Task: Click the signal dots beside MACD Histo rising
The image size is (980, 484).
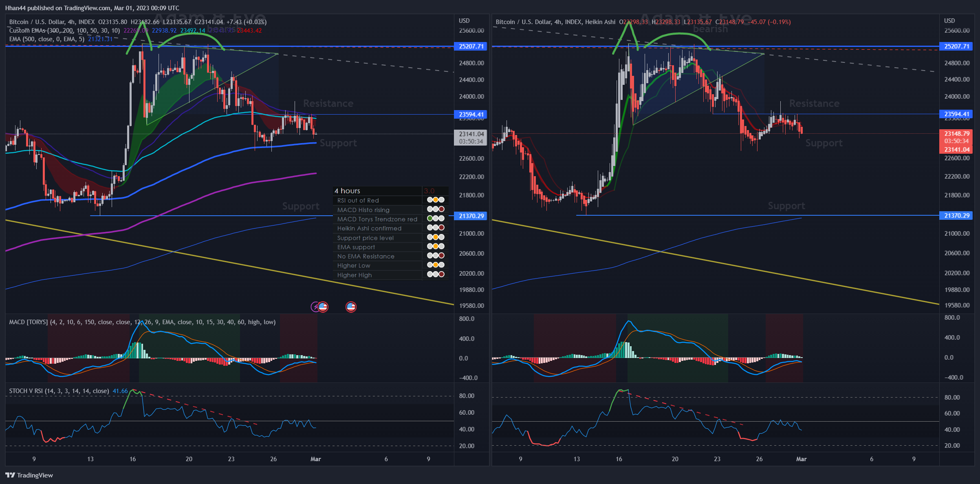Action: (436, 210)
